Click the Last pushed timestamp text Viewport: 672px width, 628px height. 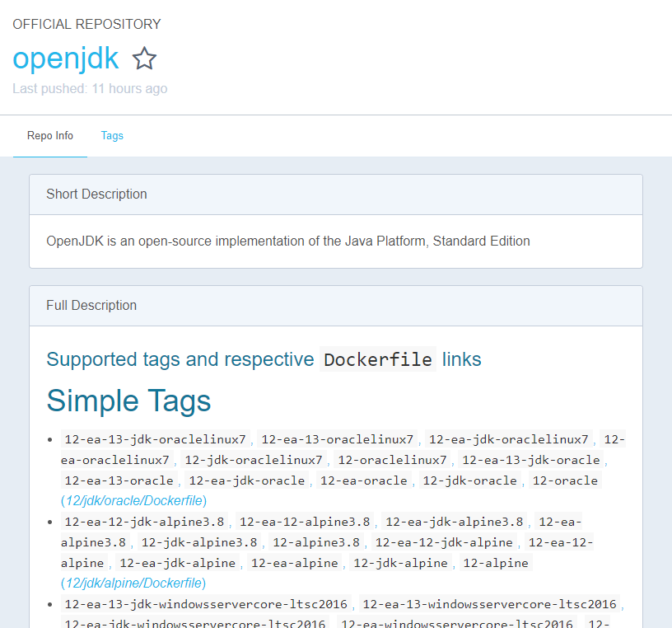[90, 88]
